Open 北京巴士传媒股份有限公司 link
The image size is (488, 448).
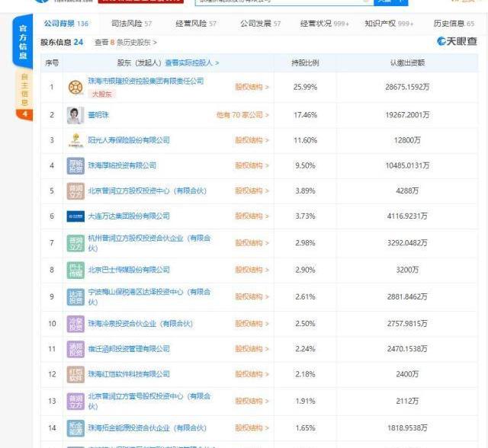coord(129,270)
